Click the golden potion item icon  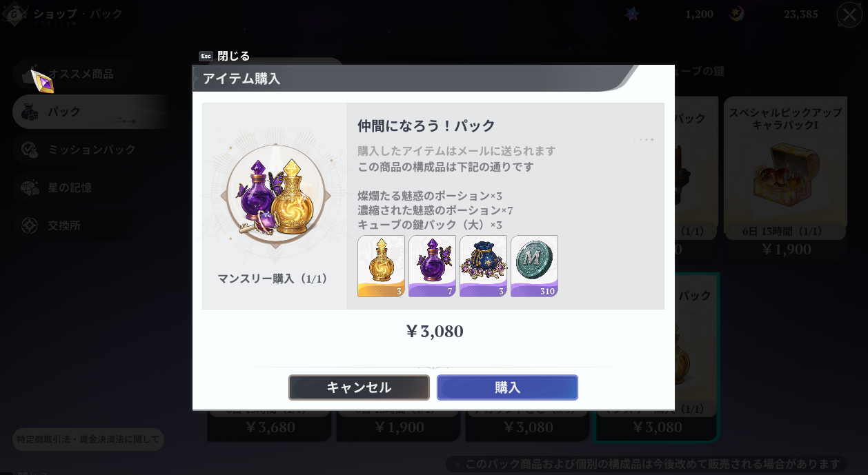pyautogui.click(x=381, y=266)
